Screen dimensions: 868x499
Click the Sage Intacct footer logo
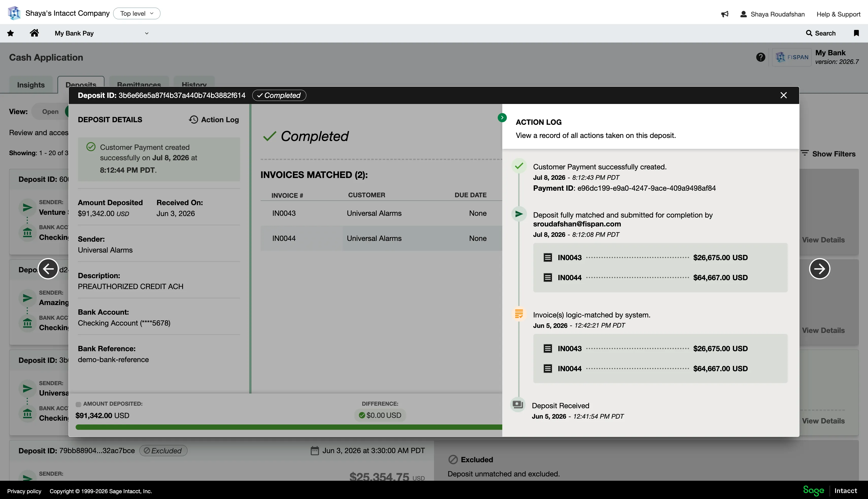point(830,491)
